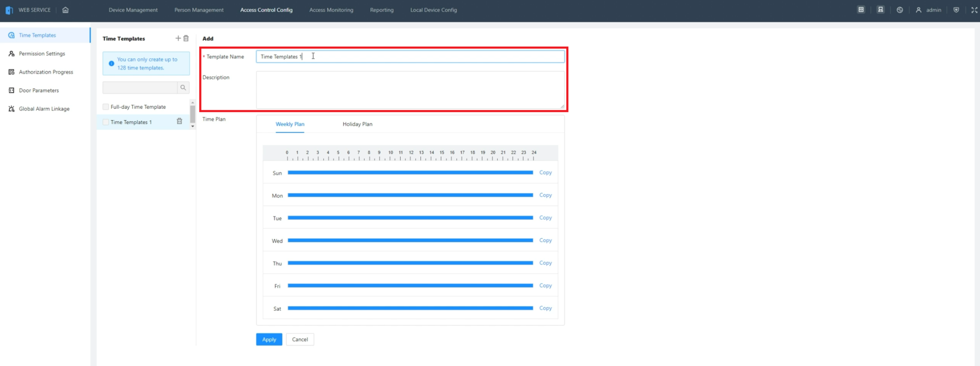Click the template list scroll-down arrow

click(193, 126)
